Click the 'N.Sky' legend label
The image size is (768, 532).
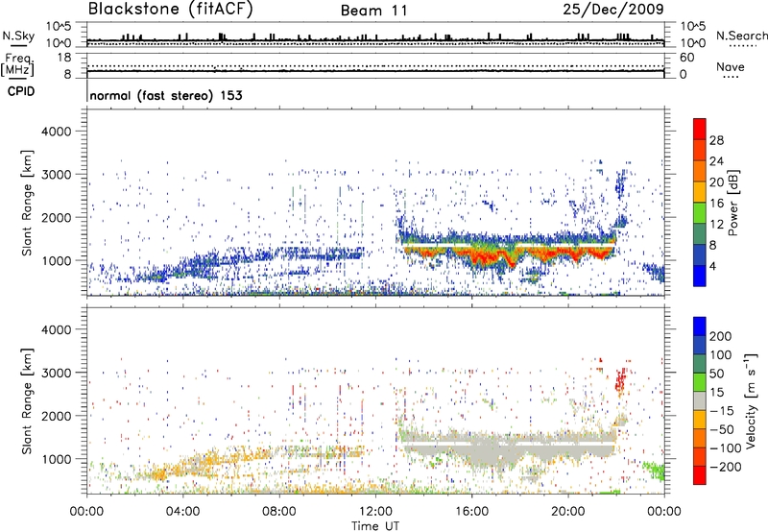click(18, 36)
